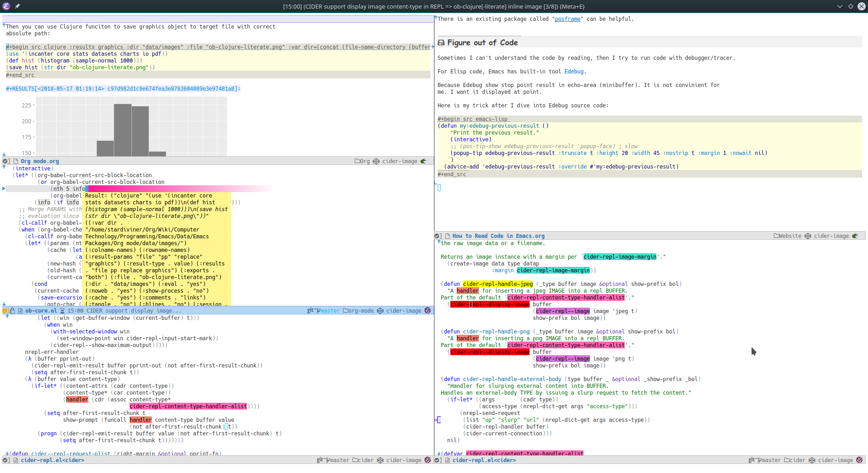
Task: Click the Emacs app icon in the title bar
Action: pyautogui.click(x=6, y=6)
